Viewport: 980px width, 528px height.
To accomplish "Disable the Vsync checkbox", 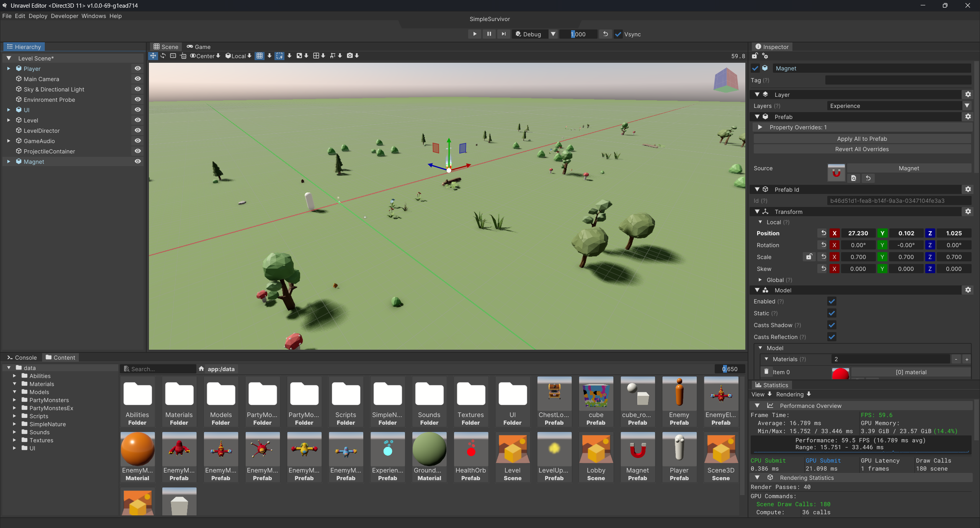I will point(617,34).
